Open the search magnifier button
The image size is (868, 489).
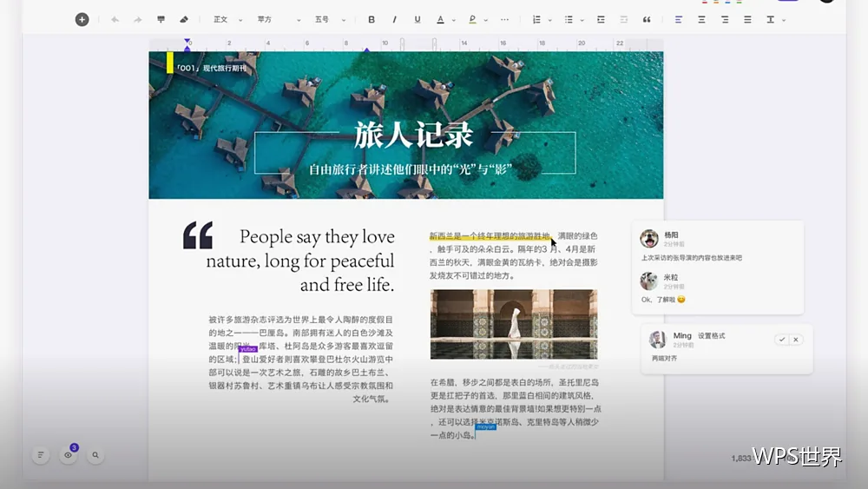tap(95, 454)
